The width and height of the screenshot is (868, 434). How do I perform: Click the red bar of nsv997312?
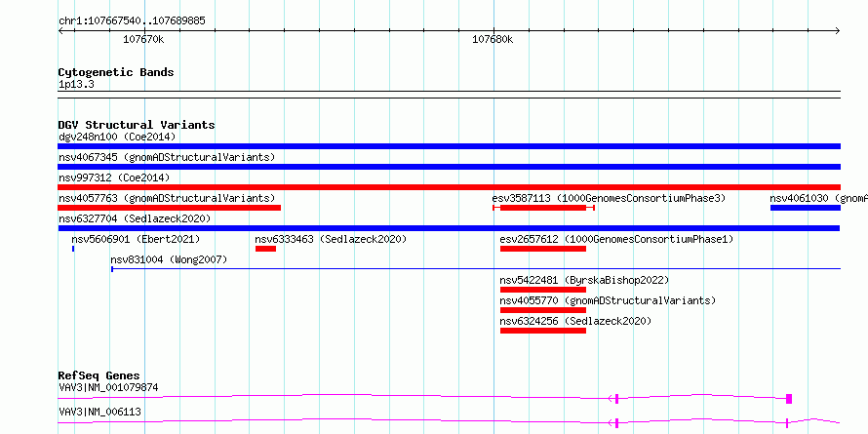(449, 187)
